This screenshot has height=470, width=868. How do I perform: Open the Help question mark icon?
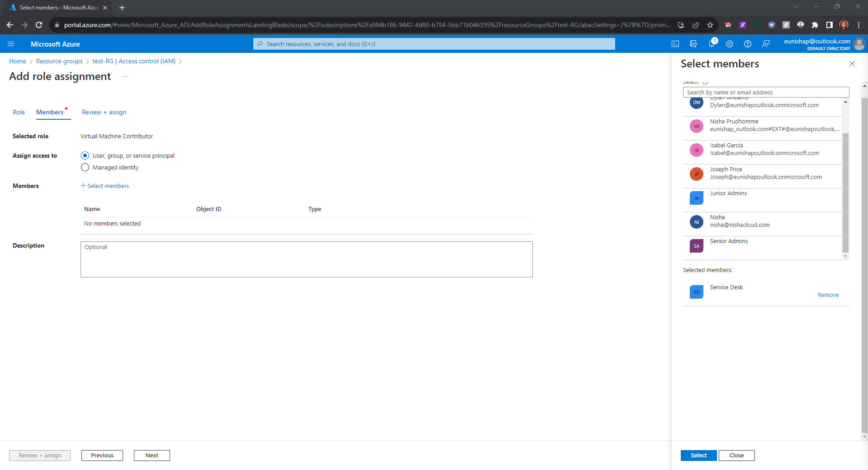pos(748,44)
